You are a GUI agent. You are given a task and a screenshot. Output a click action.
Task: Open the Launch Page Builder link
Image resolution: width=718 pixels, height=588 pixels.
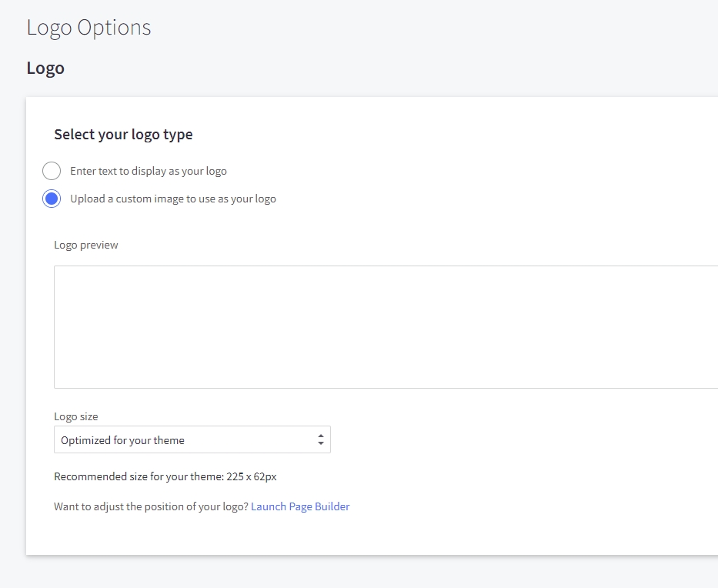(300, 506)
